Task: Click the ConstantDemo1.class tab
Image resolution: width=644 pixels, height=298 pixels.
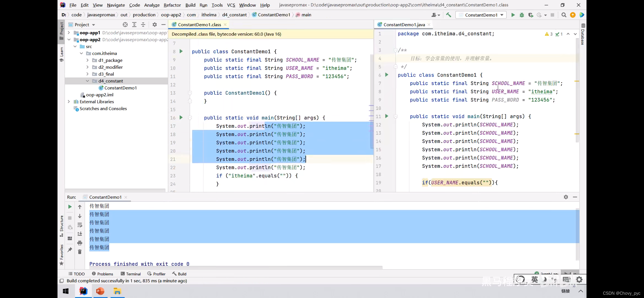Action: (199, 25)
